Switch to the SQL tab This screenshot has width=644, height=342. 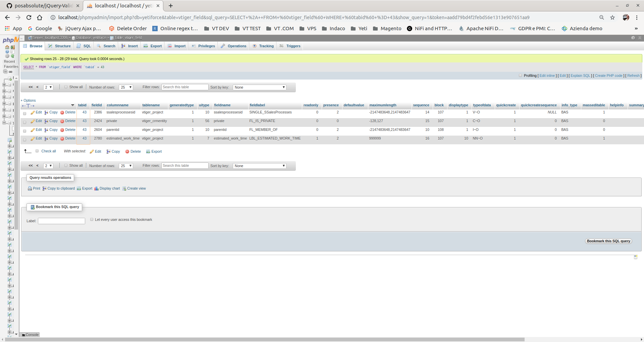84,46
